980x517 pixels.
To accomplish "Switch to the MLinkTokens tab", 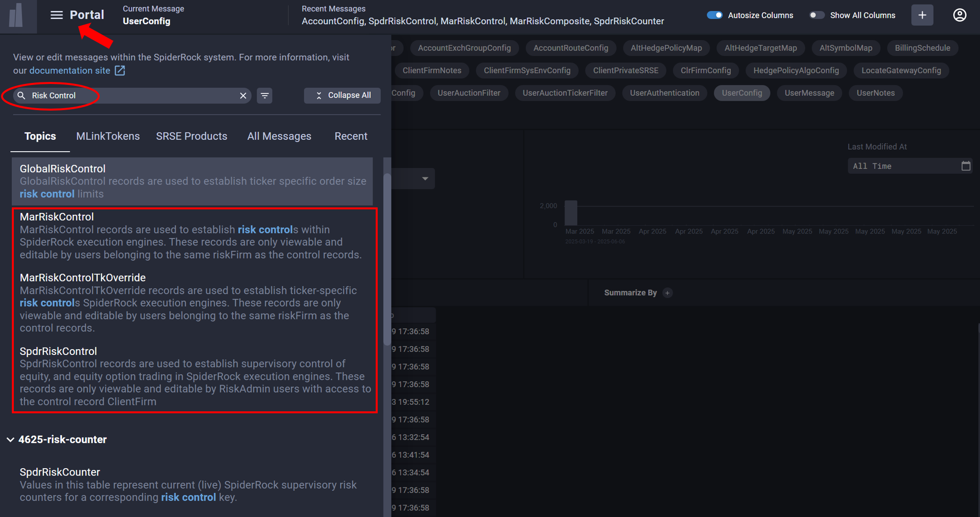I will click(108, 136).
